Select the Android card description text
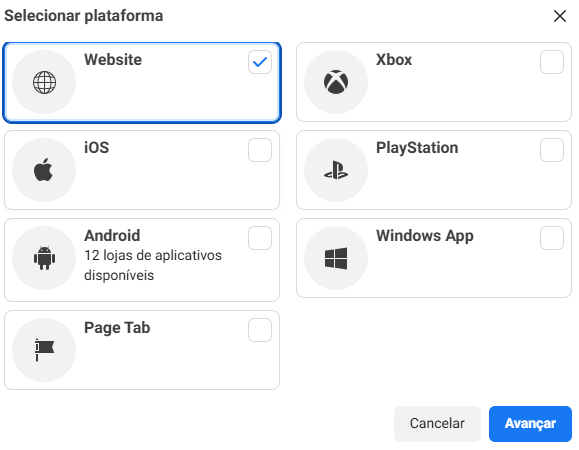The width and height of the screenshot is (579, 450). click(153, 265)
